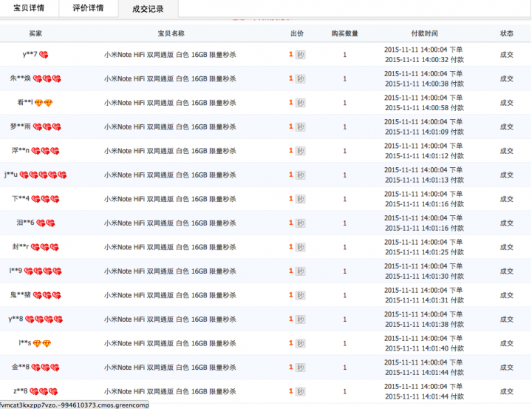Viewport: 532px width, 409px height.
Task: Click the 秒 icon in y**8 row
Action: pos(300,320)
